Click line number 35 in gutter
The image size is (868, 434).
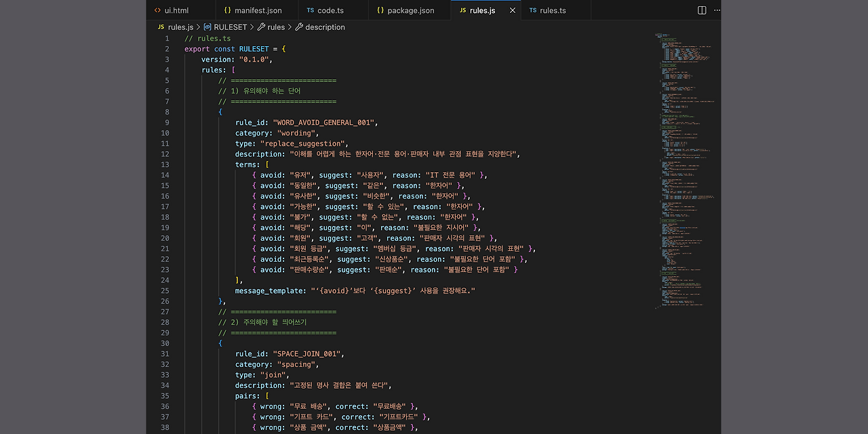pyautogui.click(x=165, y=396)
